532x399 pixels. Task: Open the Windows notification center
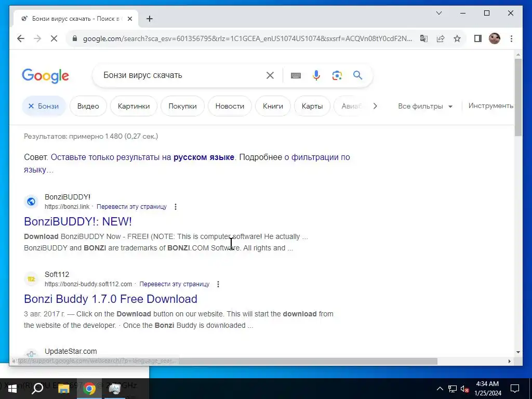(515, 389)
